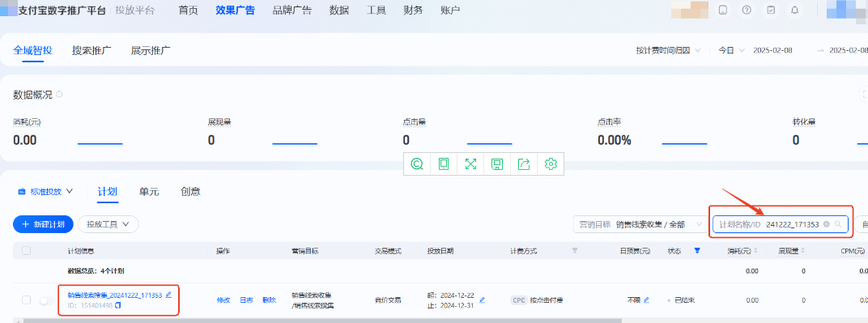Open the help question-mark icon

tap(747, 10)
